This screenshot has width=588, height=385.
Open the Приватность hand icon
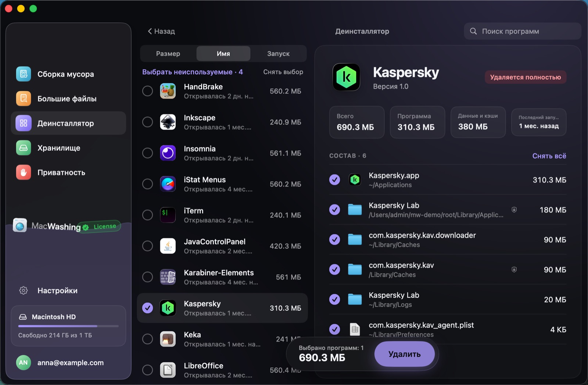[x=24, y=172]
